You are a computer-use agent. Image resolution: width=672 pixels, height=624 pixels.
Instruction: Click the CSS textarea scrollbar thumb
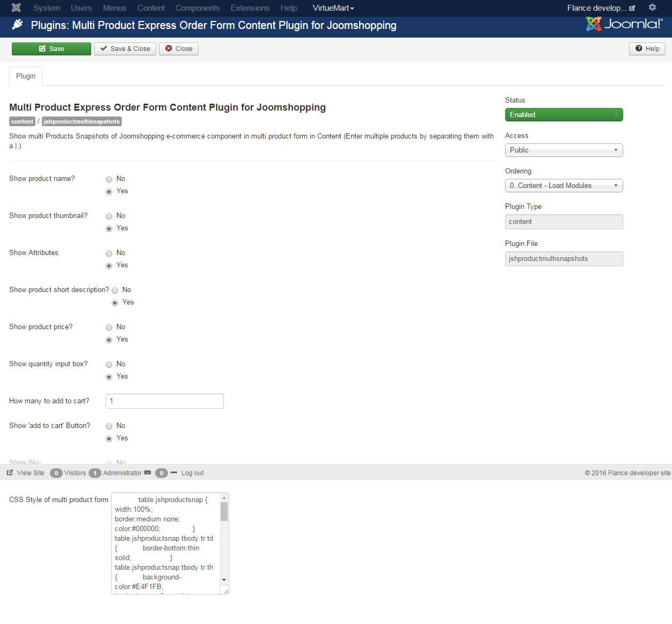tap(224, 512)
